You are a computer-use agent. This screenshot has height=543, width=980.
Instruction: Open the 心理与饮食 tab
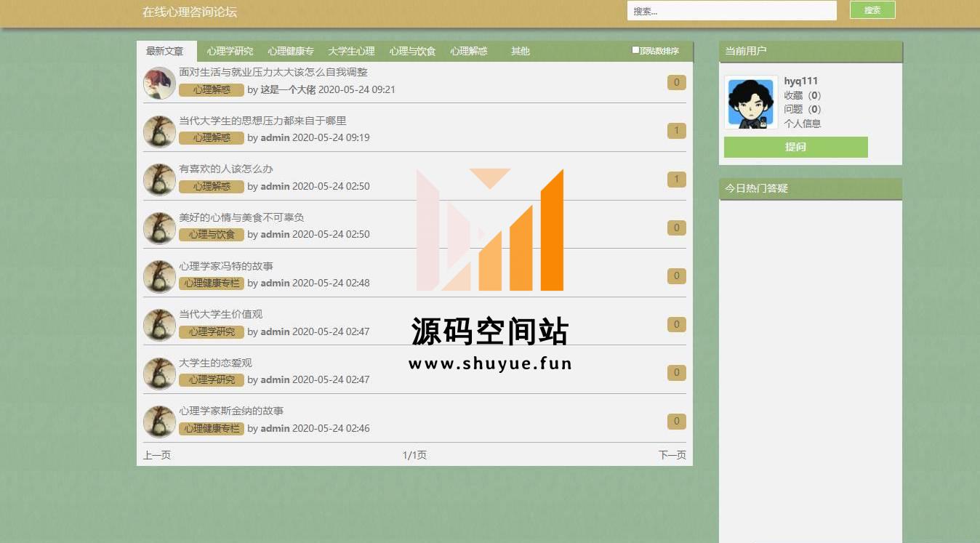412,51
